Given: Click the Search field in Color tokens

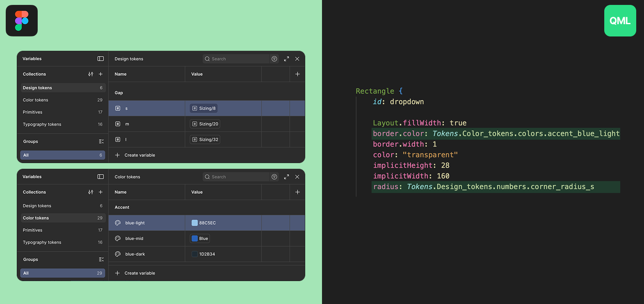Looking at the screenshot, I should point(238,177).
